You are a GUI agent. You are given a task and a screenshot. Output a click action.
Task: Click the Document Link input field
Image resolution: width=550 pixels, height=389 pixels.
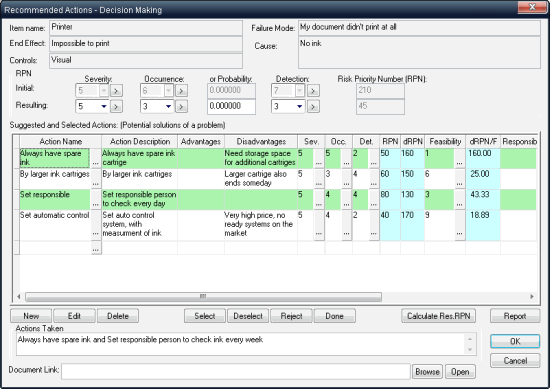point(236,371)
